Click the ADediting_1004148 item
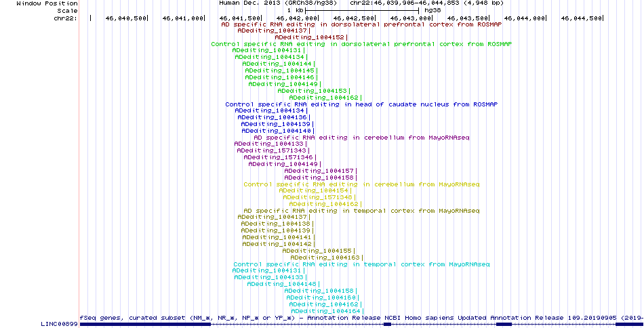Screen dimensions: 644x328 coord(283,284)
